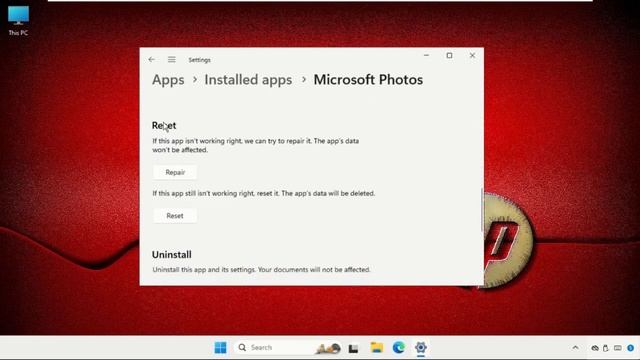
Task: Launch File Explorer from the taskbar
Action: point(377,348)
